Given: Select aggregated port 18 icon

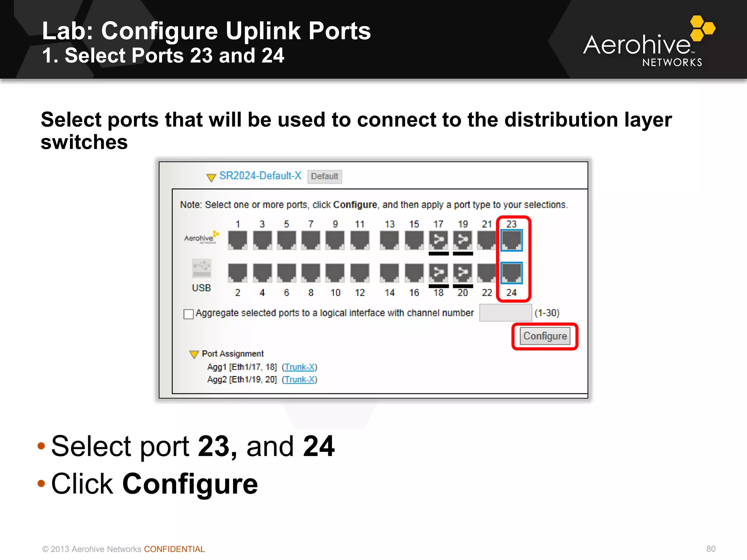Looking at the screenshot, I should 438,273.
